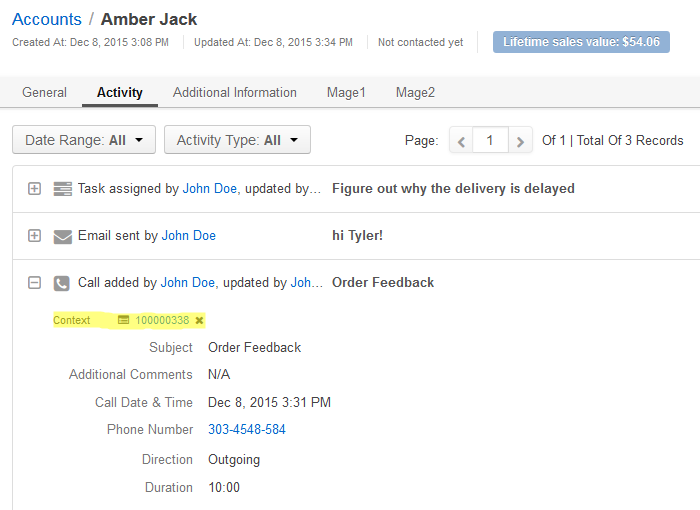
Task: Open the Date Range dropdown
Action: 84,140
